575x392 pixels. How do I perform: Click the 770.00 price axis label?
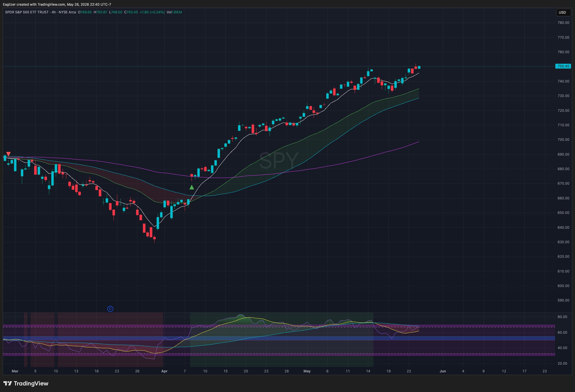point(563,37)
